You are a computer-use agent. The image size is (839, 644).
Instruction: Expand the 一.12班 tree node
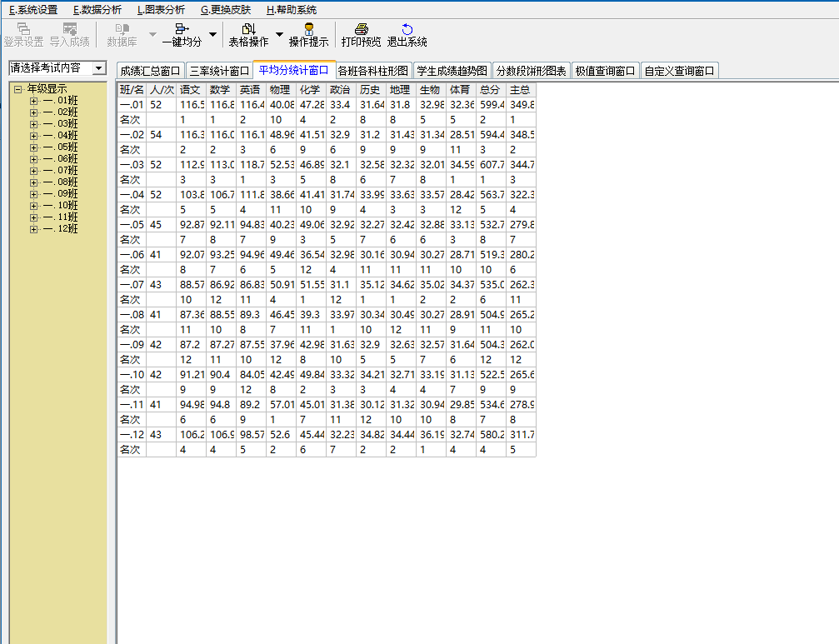[x=34, y=229]
